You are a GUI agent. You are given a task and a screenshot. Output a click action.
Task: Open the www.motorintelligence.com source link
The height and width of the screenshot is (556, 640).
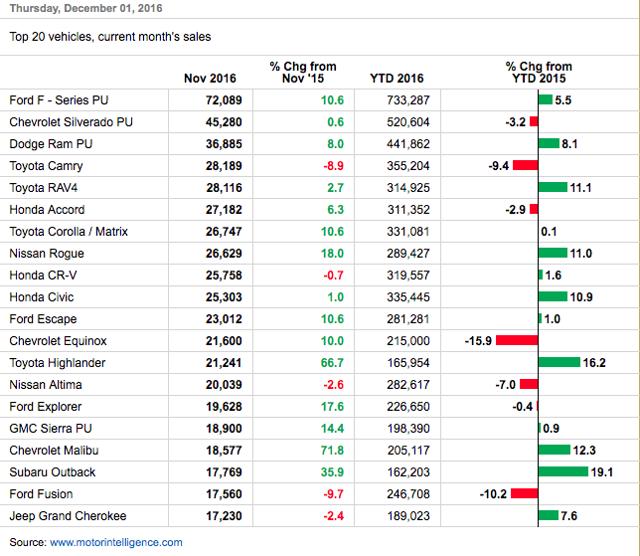(116, 542)
